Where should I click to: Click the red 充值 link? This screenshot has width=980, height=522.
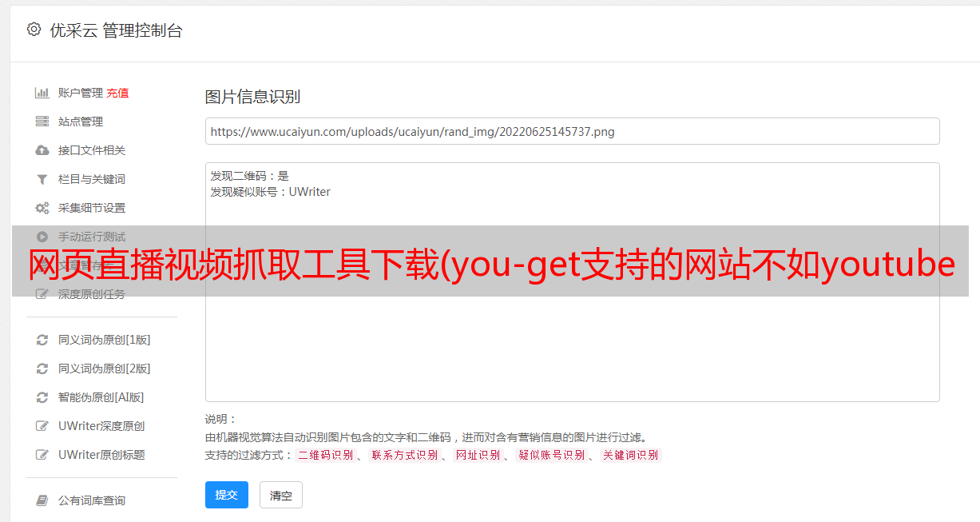tap(117, 93)
